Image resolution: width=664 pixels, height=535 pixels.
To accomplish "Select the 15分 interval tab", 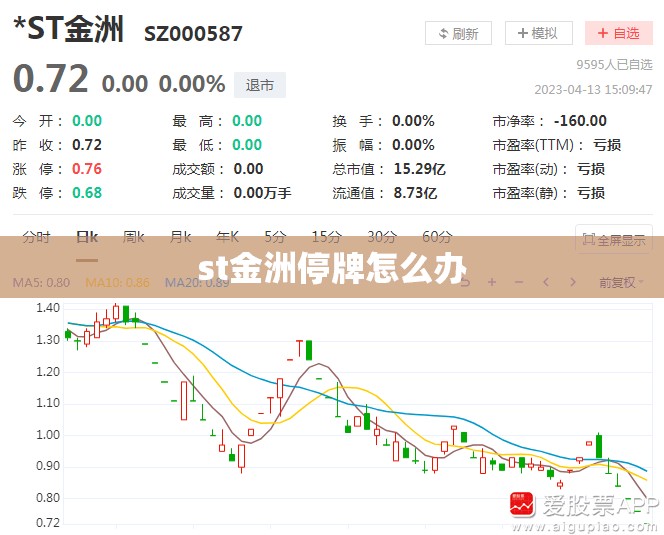I will [x=326, y=237].
